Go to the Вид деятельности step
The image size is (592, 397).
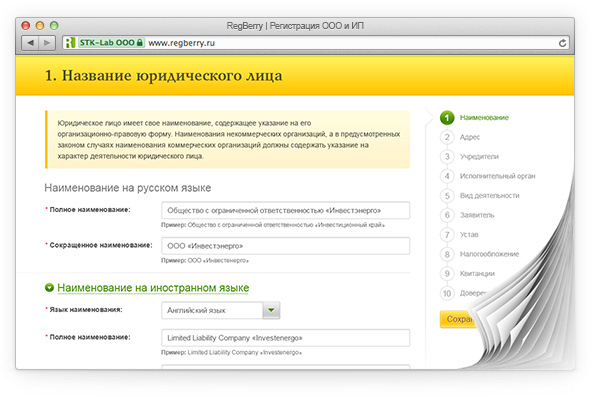click(489, 195)
